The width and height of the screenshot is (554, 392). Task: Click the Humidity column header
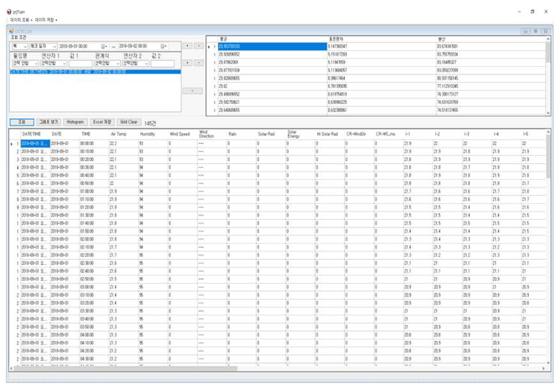(153, 134)
